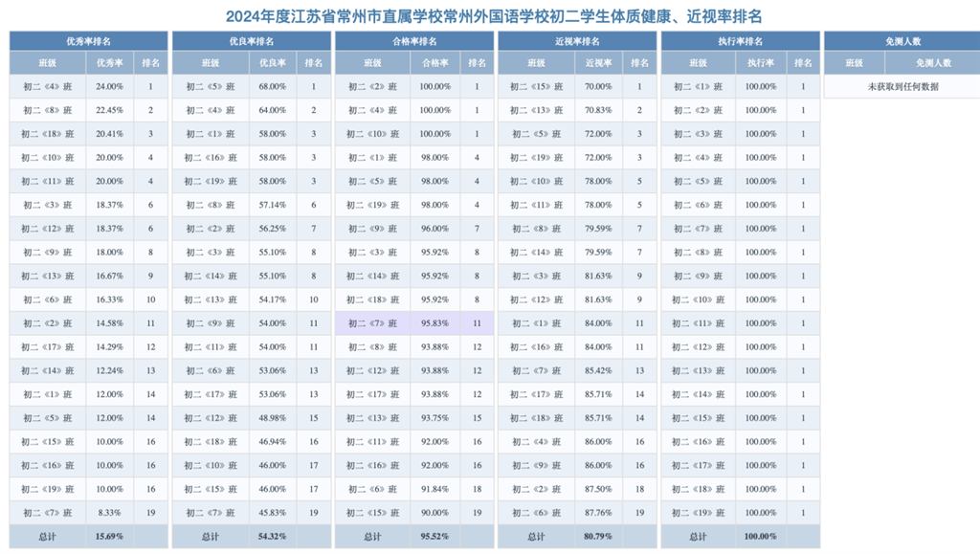Click the 优良率 column header

pos(272,63)
